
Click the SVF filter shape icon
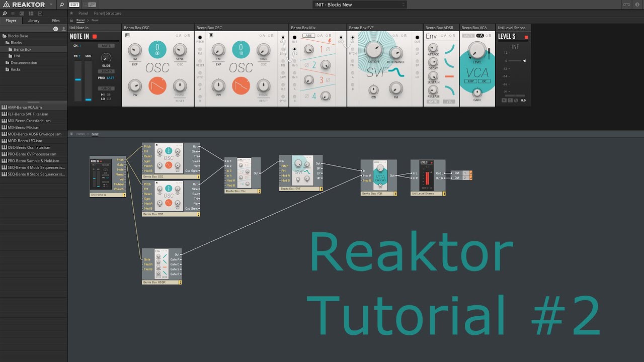click(x=396, y=73)
